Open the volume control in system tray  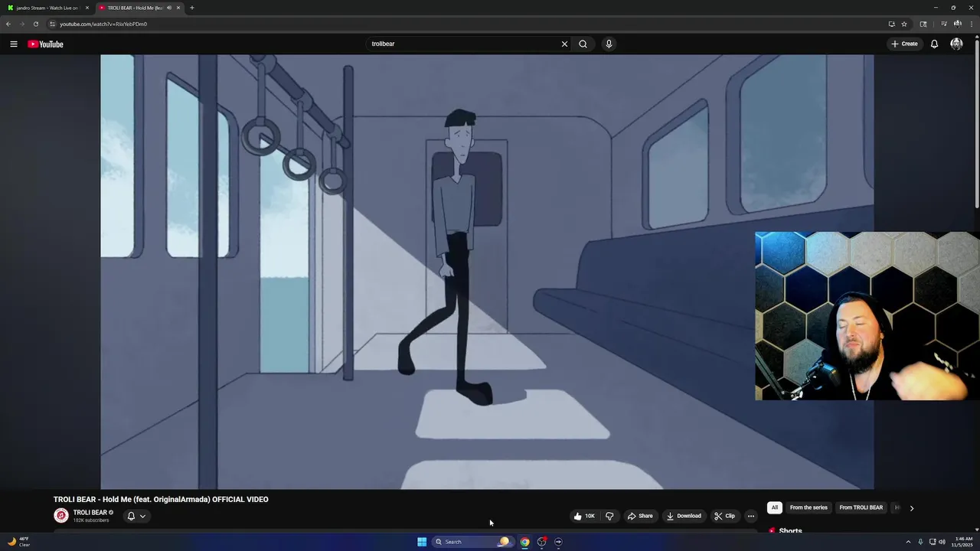tap(942, 542)
